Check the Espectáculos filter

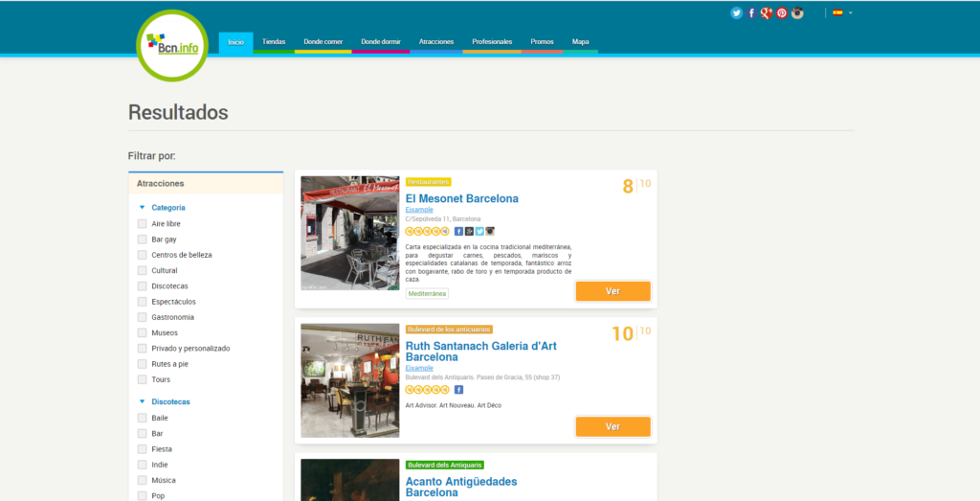(x=142, y=302)
